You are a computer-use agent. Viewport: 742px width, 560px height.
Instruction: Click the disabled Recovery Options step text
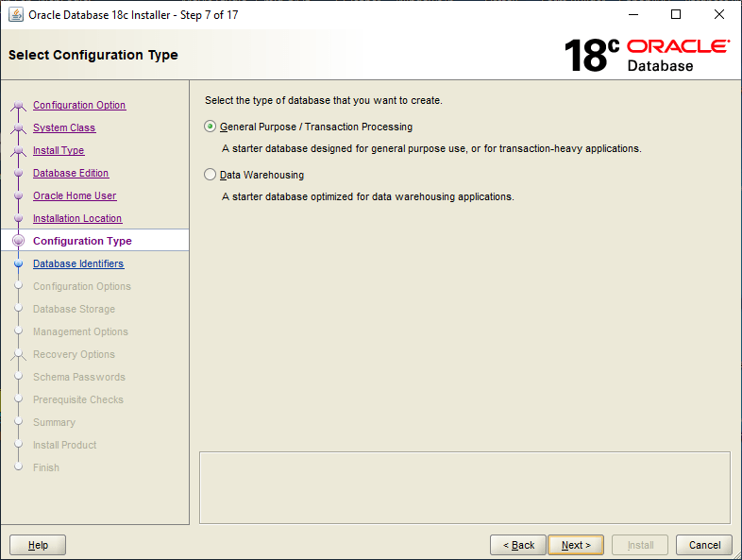click(74, 354)
